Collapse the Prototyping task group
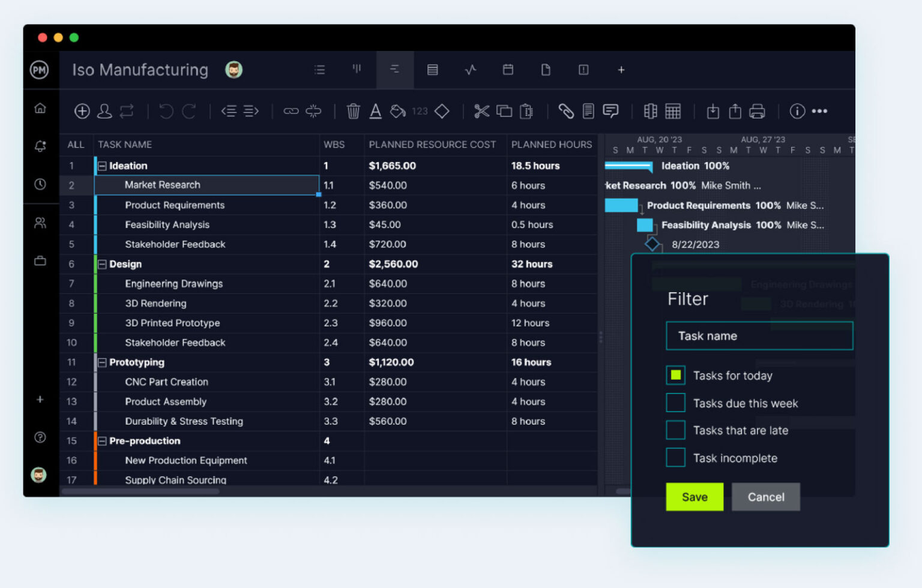 tap(102, 362)
